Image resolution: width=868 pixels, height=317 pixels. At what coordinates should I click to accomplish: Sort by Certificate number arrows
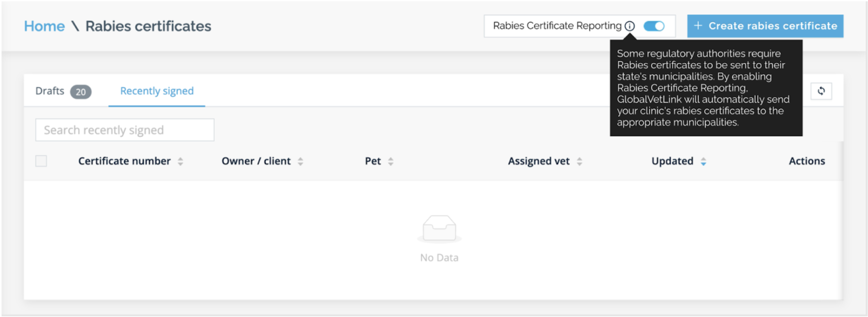180,161
